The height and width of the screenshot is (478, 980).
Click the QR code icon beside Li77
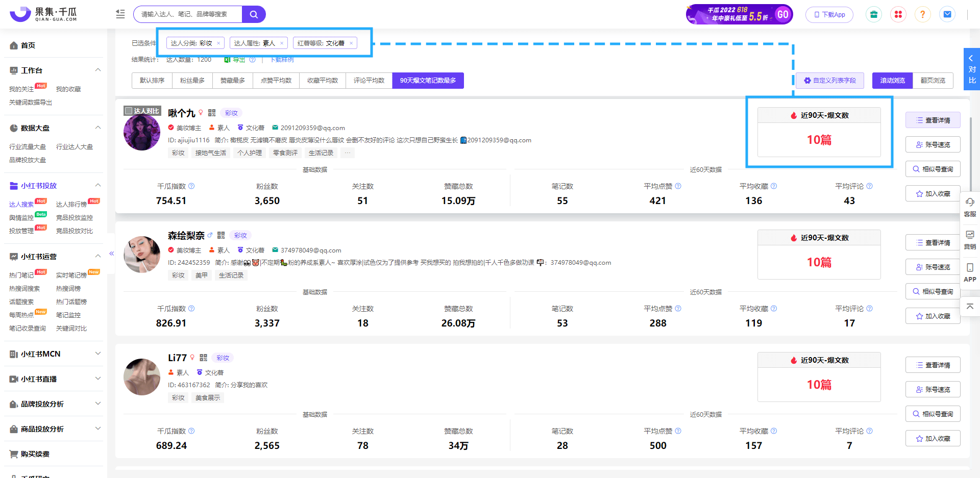[204, 358]
